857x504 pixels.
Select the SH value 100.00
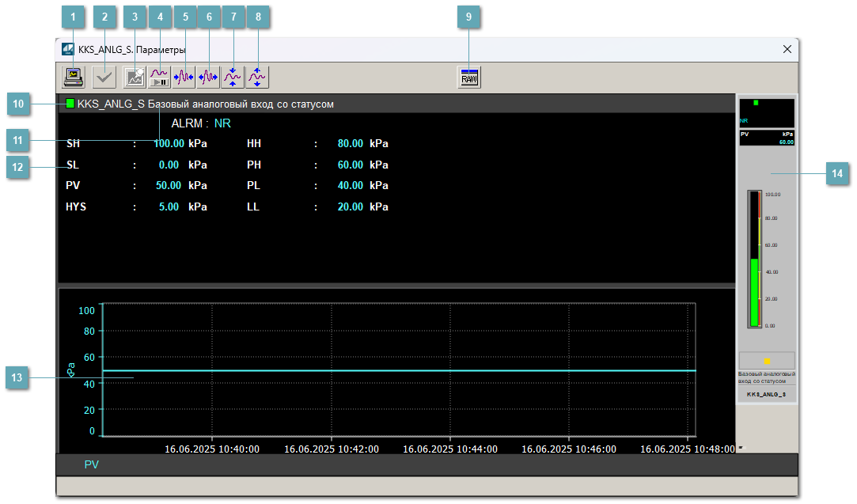click(169, 144)
